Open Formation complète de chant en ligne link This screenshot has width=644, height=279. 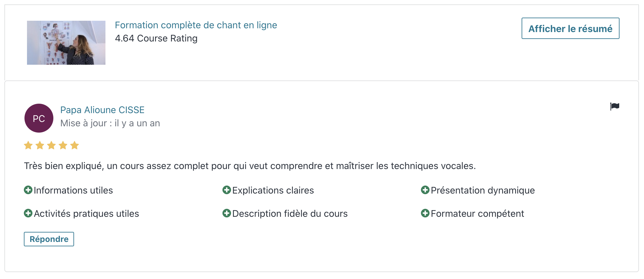point(196,25)
